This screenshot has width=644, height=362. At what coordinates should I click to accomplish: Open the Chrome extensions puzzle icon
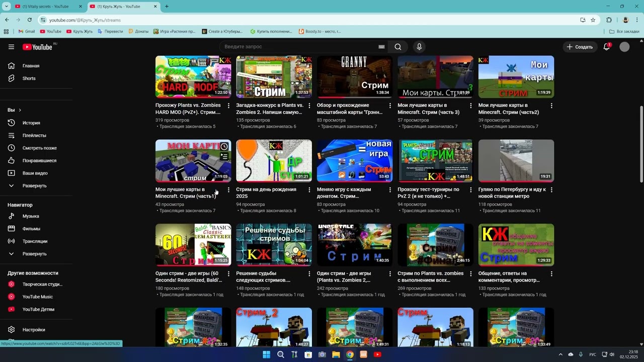click(609, 20)
